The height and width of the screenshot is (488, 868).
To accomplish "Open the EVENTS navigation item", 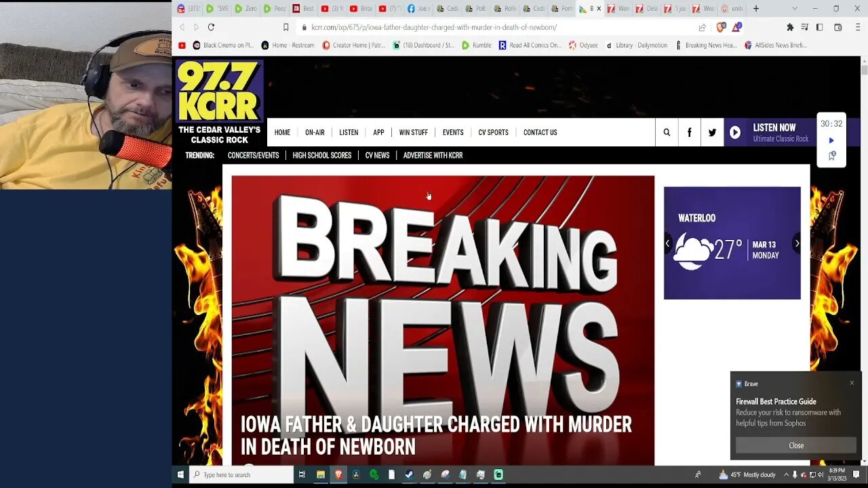I will coord(453,132).
